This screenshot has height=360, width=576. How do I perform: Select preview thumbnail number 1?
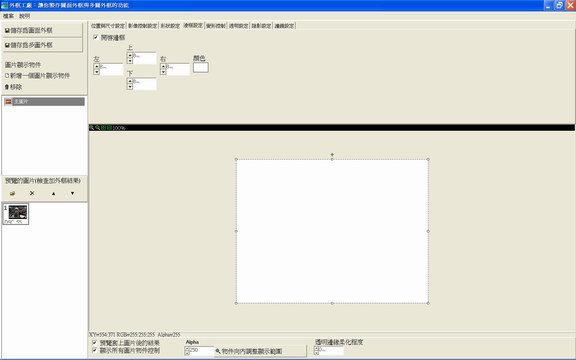tap(16, 214)
